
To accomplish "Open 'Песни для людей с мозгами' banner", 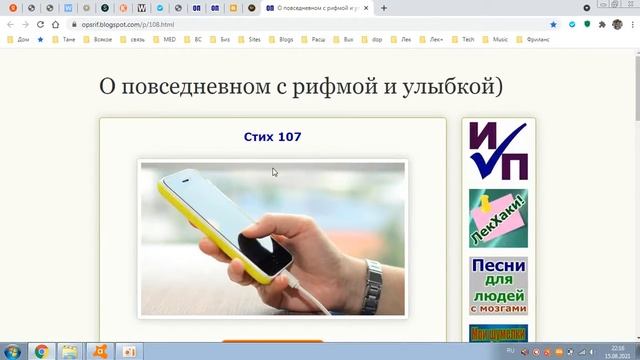I will pyautogui.click(x=498, y=286).
